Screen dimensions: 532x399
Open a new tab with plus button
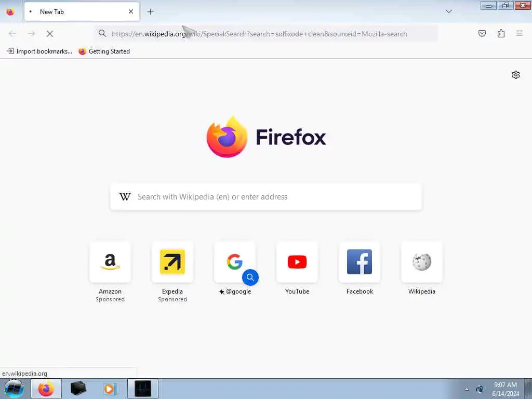point(150,12)
